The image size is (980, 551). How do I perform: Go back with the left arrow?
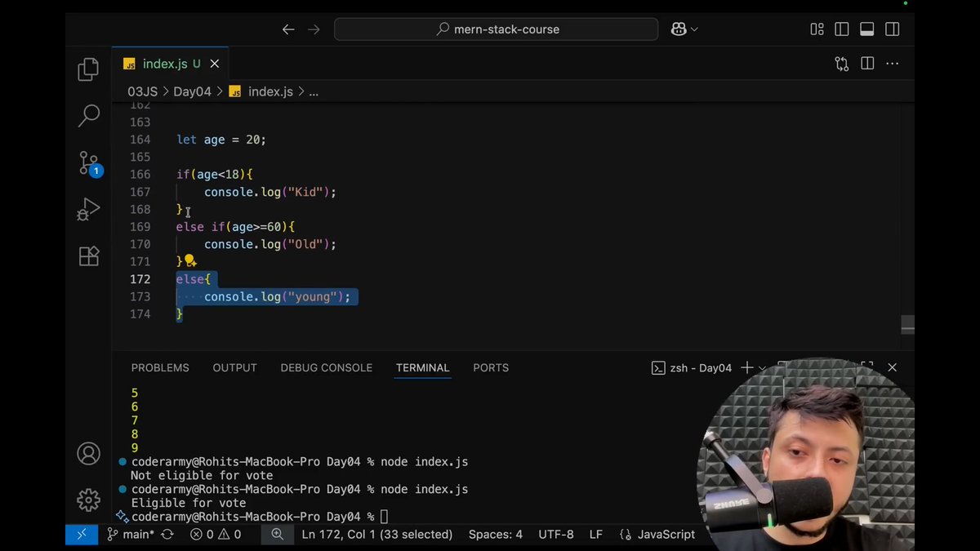pyautogui.click(x=288, y=29)
